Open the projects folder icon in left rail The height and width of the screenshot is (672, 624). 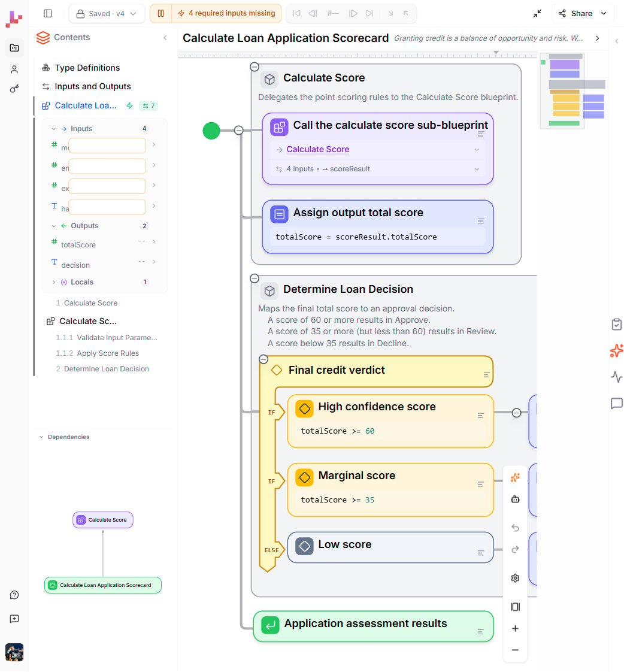pyautogui.click(x=14, y=47)
